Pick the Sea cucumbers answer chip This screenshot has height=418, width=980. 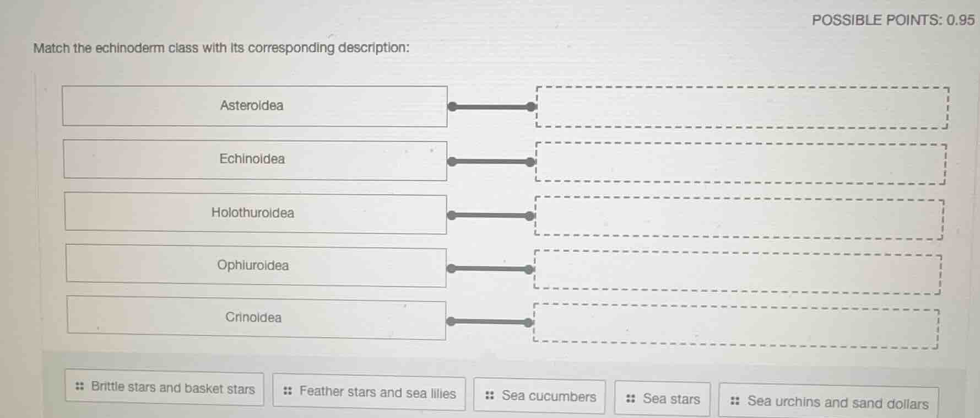[540, 396]
